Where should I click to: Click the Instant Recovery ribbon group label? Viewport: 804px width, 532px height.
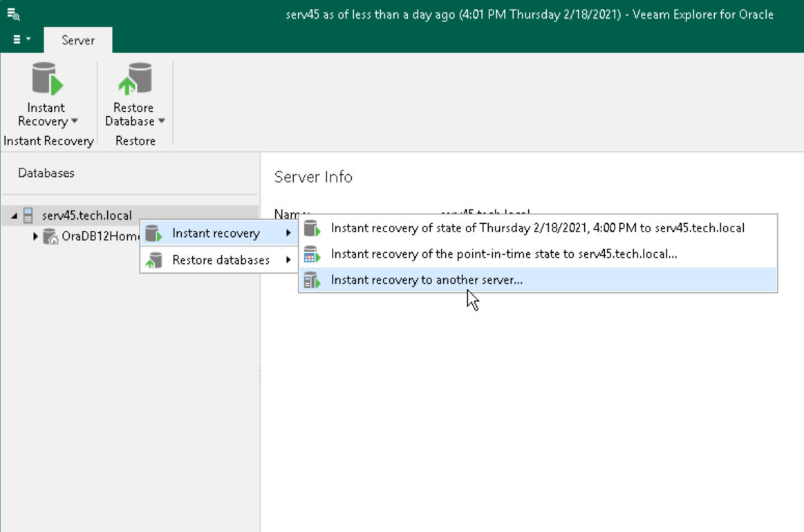[48, 141]
